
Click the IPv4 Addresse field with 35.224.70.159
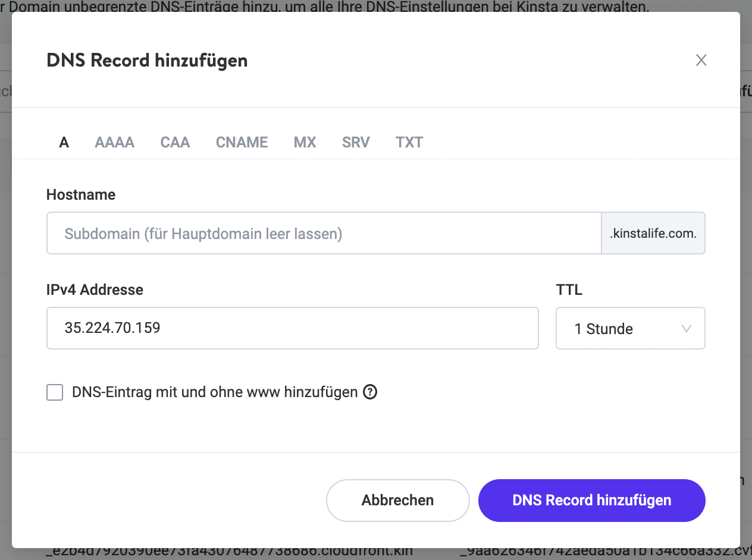[293, 328]
